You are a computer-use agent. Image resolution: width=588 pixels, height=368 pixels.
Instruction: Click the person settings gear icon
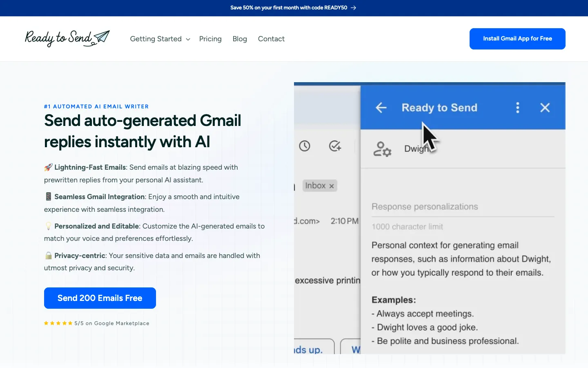point(382,149)
